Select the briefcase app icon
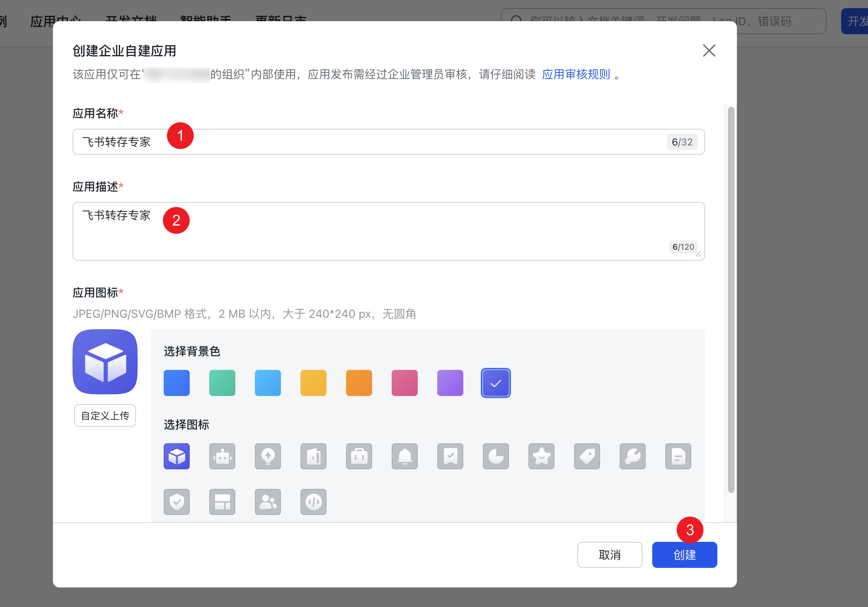 tap(359, 456)
